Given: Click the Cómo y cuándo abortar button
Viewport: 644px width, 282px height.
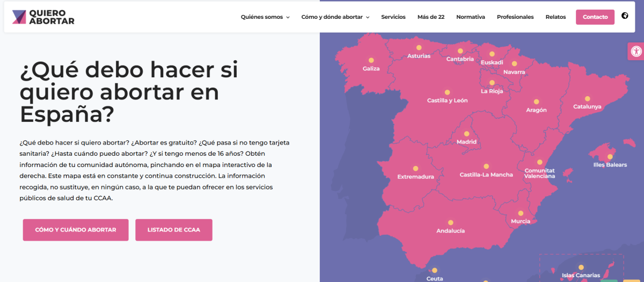Looking at the screenshot, I should 76,230.
